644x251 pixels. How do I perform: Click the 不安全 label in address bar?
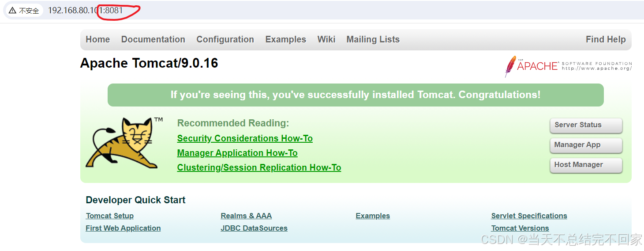29,11
